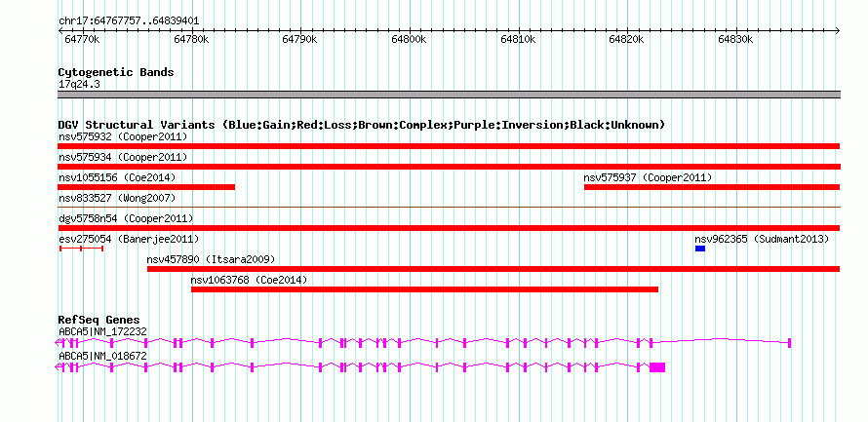Select ABCA5|NM_018672 transcript label
868x422 pixels.
pyautogui.click(x=102, y=356)
